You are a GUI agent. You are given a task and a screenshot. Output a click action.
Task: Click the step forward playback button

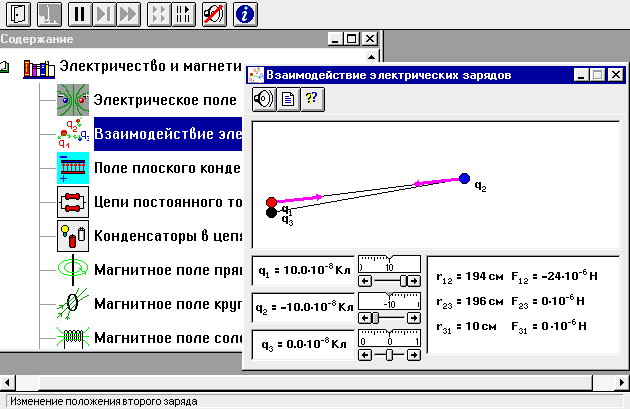coord(104,14)
